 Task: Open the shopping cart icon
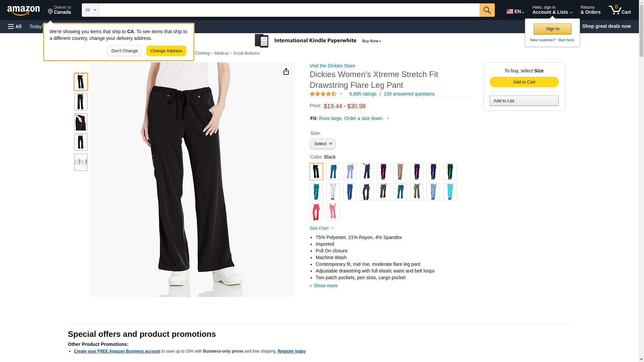pyautogui.click(x=620, y=10)
